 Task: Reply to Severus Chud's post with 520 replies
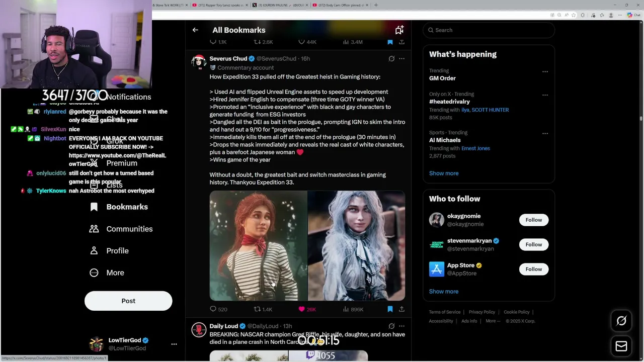[x=218, y=309]
